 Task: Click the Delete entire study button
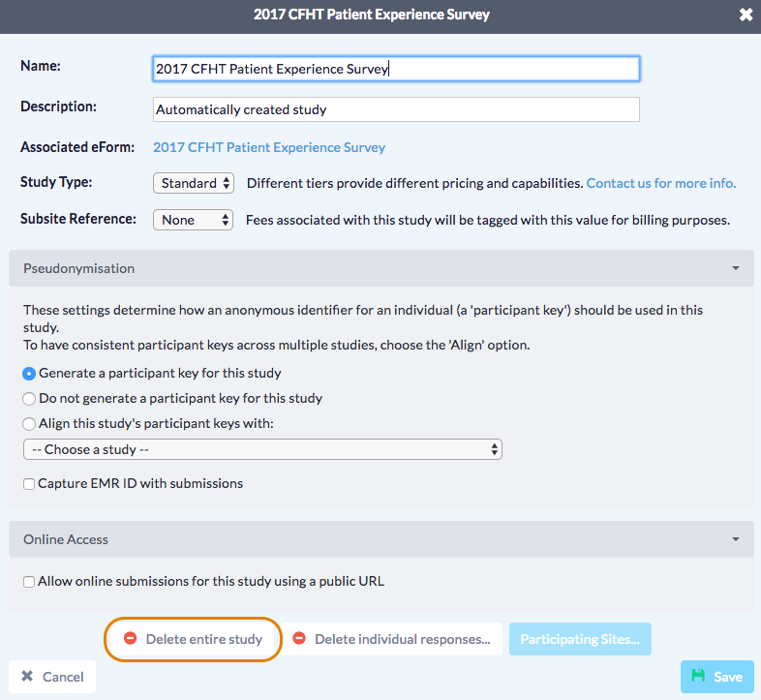click(x=194, y=639)
